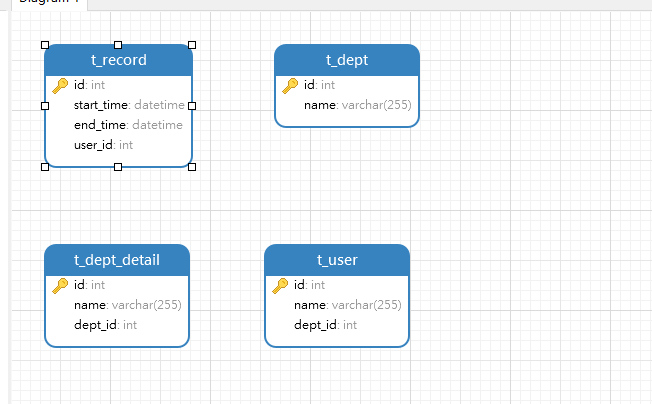Click the key icon in t_user table
This screenshot has height=404, width=652.
tap(280, 285)
